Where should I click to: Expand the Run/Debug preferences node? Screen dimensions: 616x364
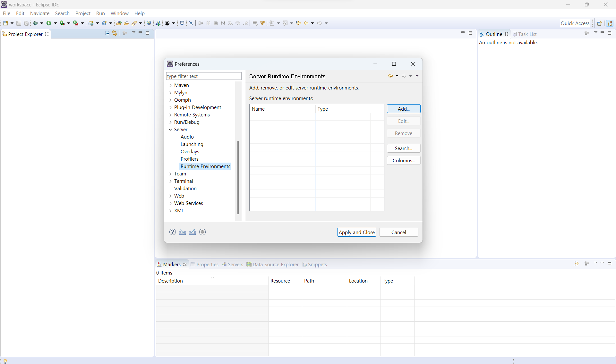point(170,122)
